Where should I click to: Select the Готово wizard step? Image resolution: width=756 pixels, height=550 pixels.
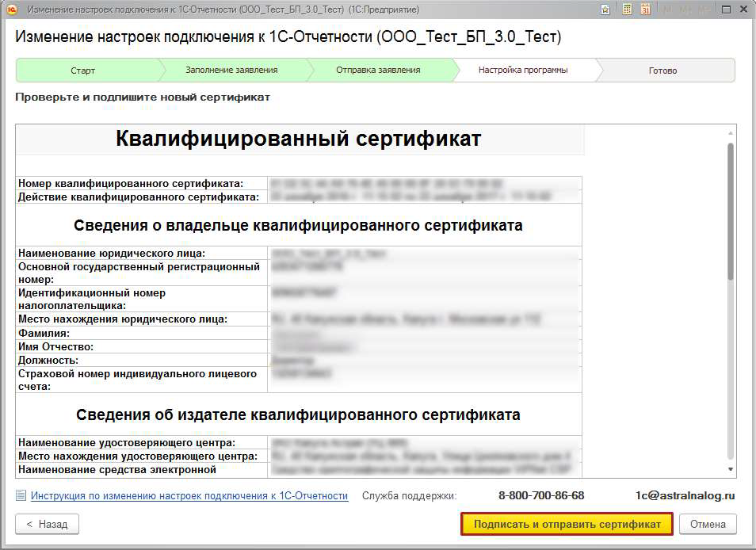pos(662,71)
